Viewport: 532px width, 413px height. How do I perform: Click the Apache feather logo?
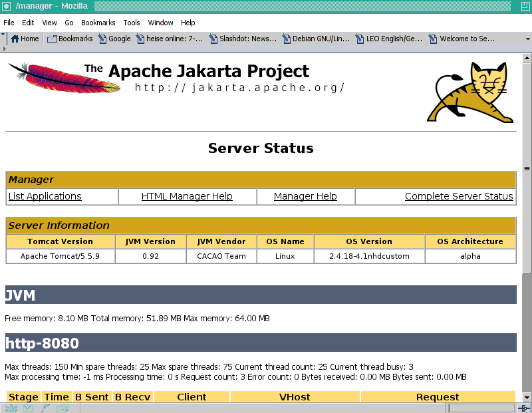(x=64, y=77)
